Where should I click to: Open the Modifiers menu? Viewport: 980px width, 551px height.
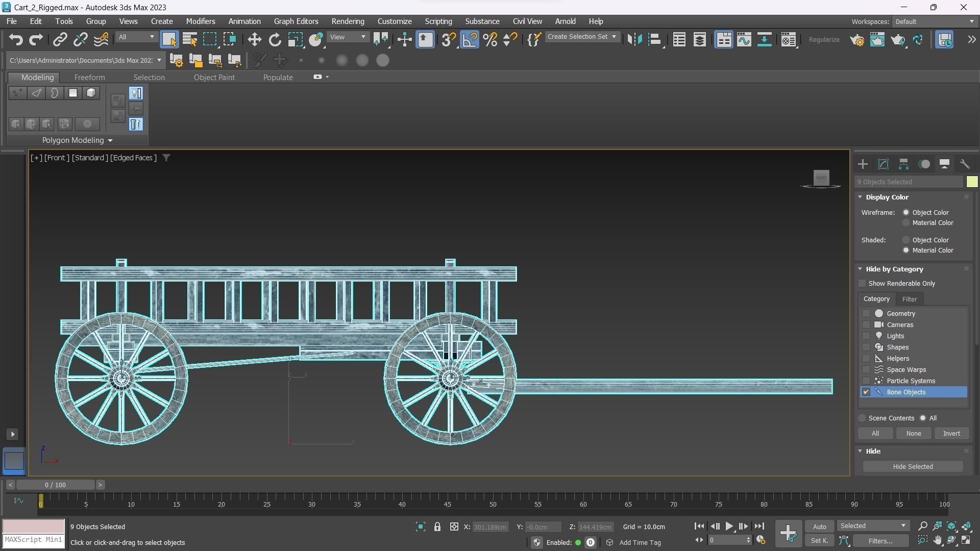pos(200,21)
